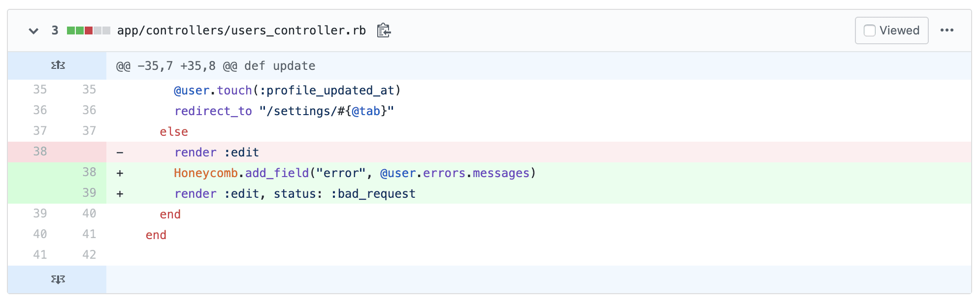
Task: Click the redirect_to "/settings/#{@tab}" line
Action: (x=285, y=111)
